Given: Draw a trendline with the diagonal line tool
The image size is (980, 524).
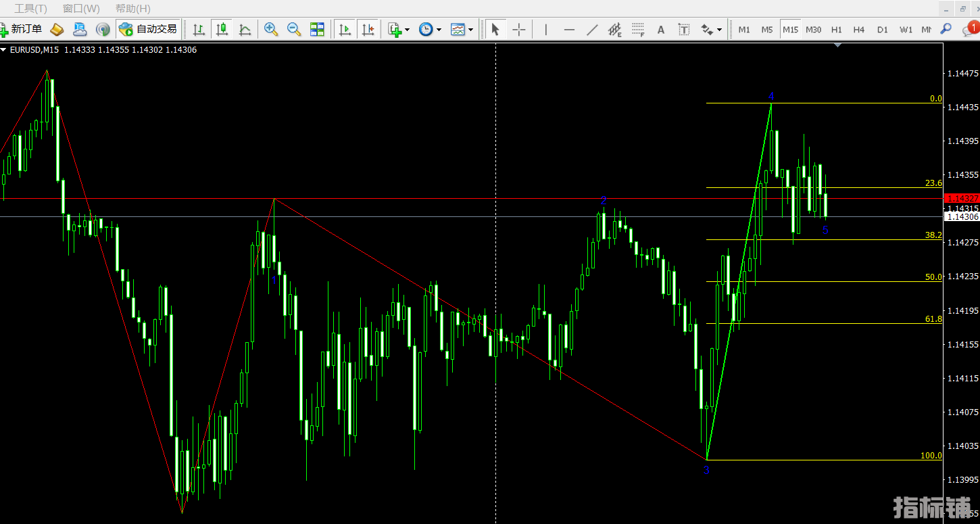Looking at the screenshot, I should pos(592,29).
